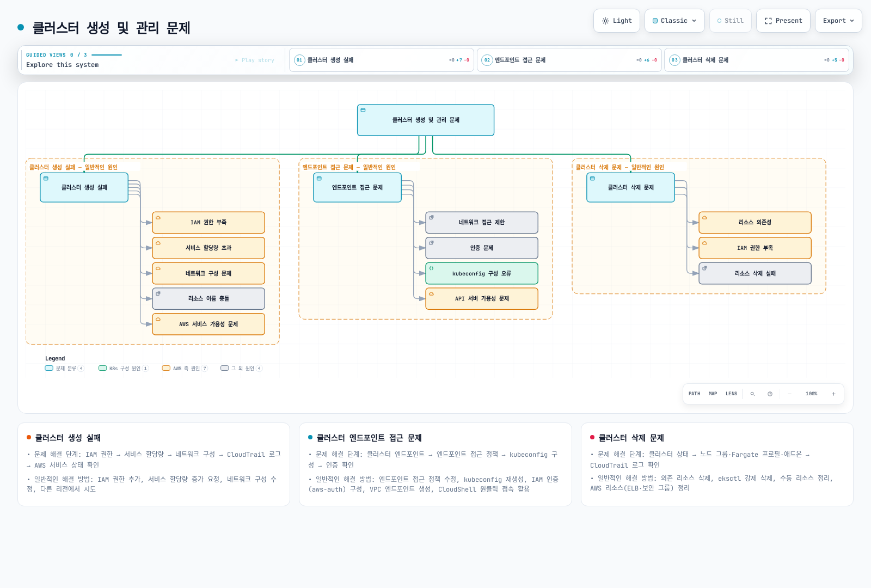Open the Classic style dropdown
The image size is (871, 588).
674,21
